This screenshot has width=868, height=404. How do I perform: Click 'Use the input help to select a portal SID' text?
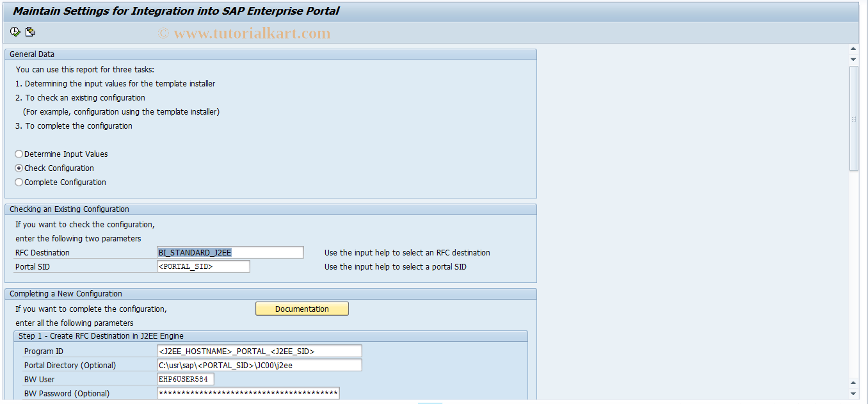(396, 267)
